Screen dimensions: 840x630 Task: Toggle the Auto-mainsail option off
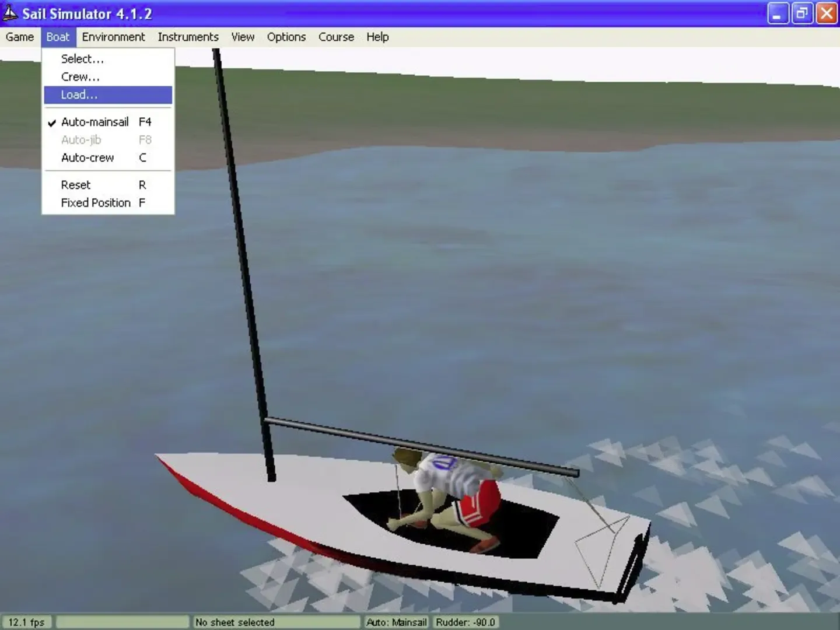coord(94,122)
